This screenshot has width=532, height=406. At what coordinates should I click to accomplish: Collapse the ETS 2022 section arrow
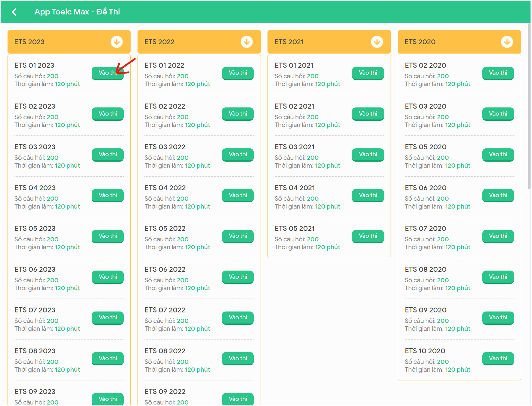pyautogui.click(x=246, y=42)
